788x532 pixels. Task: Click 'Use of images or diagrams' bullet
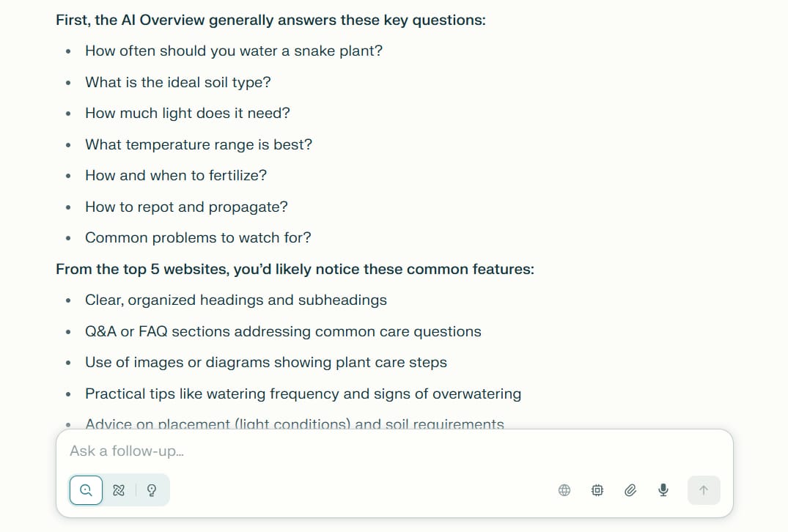tap(266, 362)
